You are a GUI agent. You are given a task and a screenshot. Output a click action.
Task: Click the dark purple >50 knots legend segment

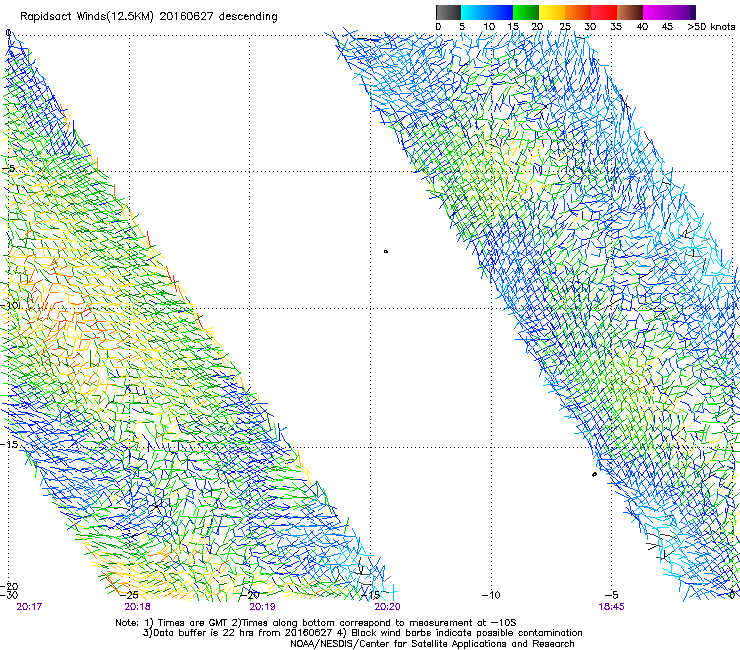pos(692,12)
